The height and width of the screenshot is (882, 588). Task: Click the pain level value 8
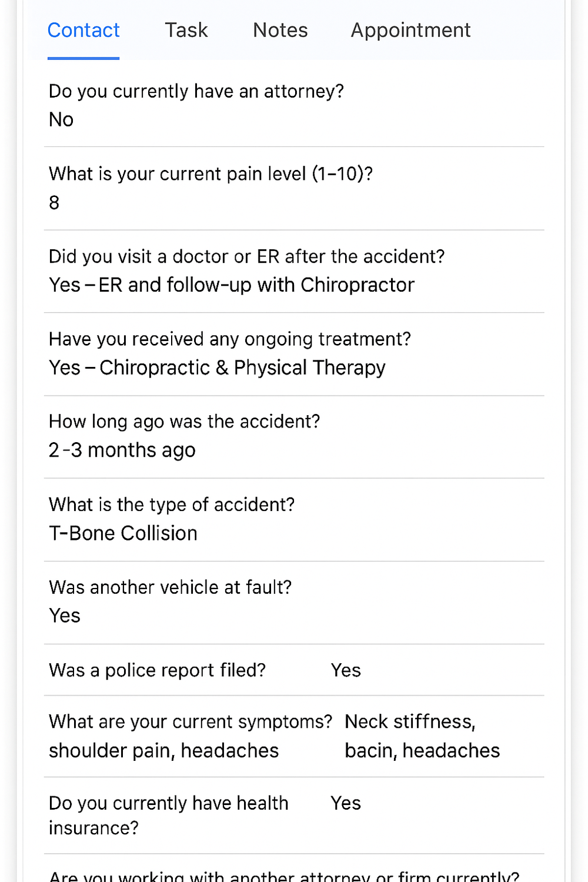[x=54, y=203]
